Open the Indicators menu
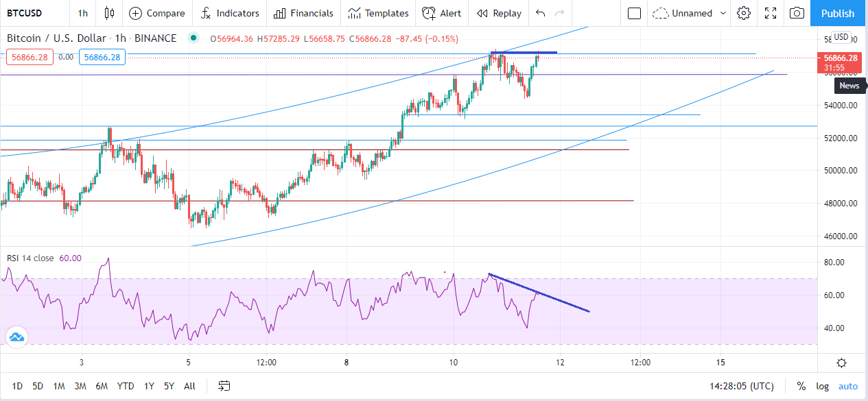This screenshot has width=868, height=401. [x=230, y=13]
